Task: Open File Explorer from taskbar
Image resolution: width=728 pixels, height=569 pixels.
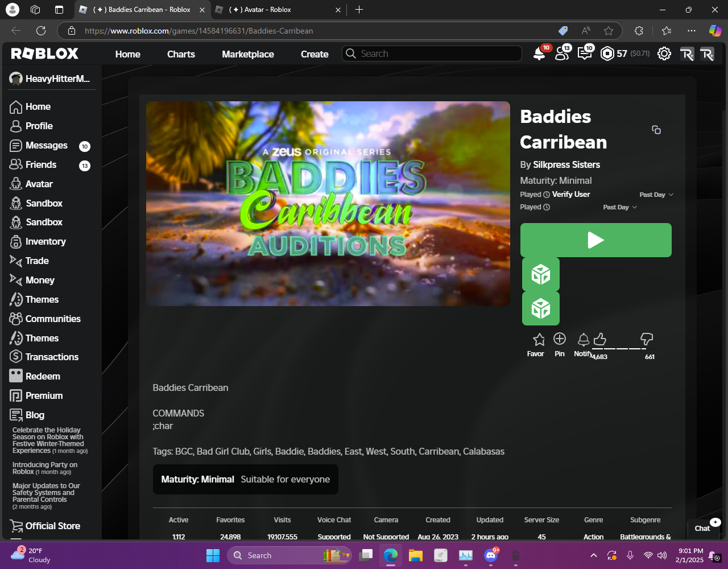Action: tap(416, 555)
